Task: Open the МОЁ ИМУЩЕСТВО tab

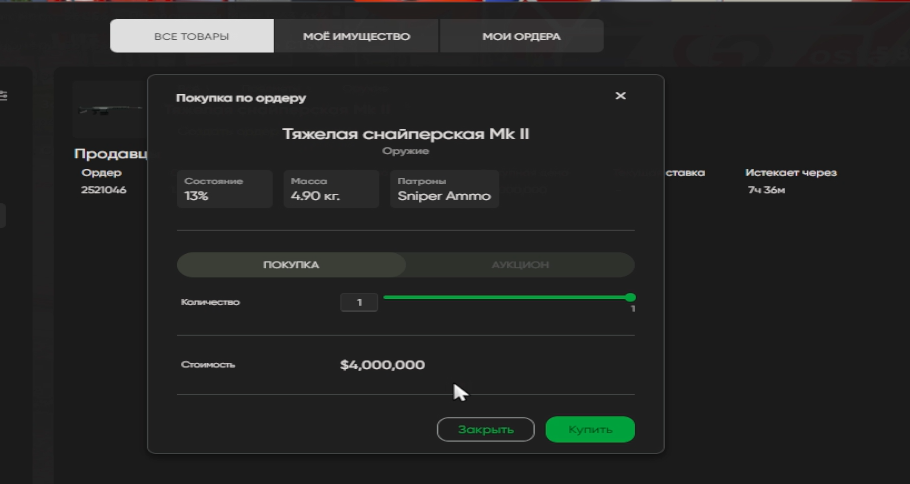Action: [x=356, y=36]
